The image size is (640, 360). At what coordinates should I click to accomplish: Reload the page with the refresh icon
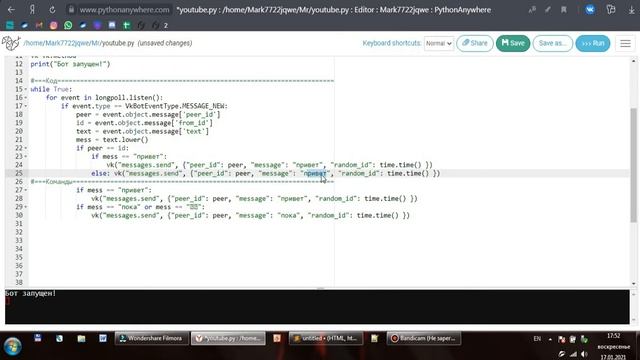(52, 9)
